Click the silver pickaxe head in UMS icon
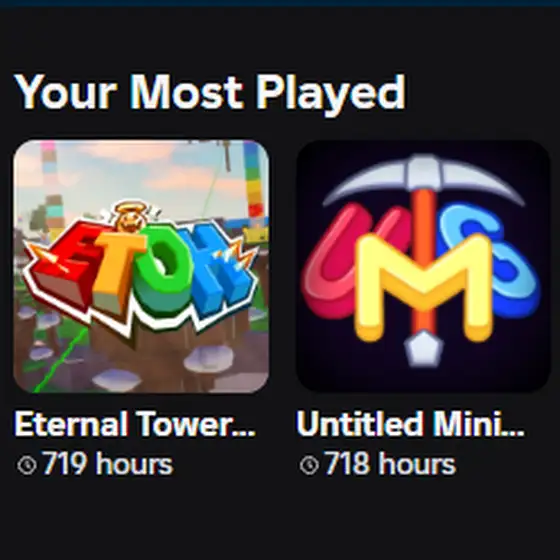560x560 pixels. [x=424, y=179]
